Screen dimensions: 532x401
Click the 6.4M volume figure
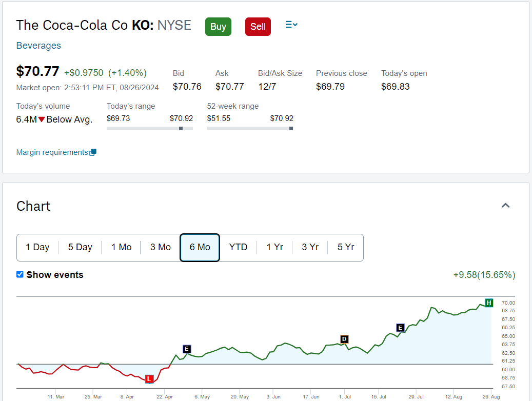coord(27,119)
